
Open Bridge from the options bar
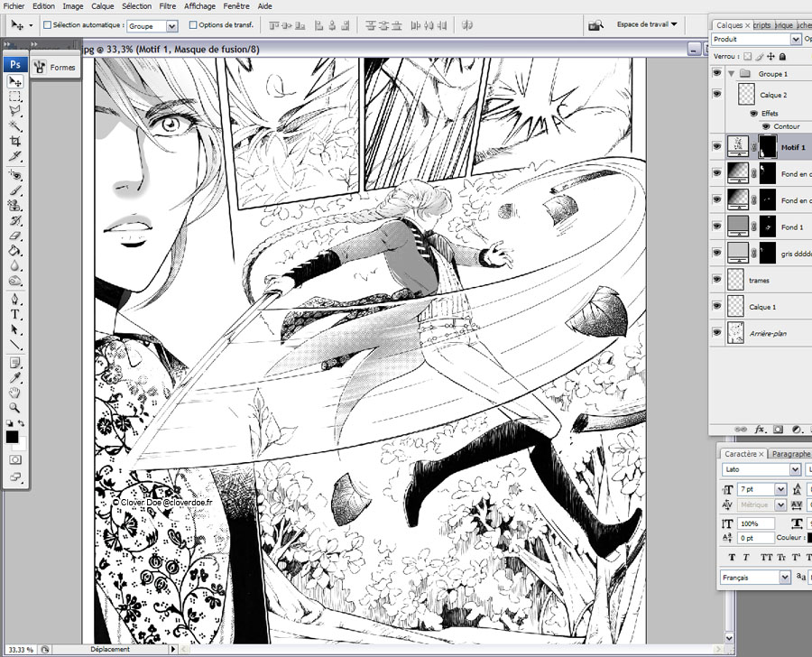click(x=595, y=25)
